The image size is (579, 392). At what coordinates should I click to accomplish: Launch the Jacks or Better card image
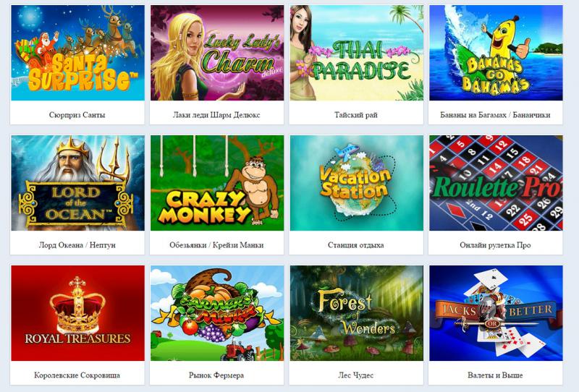496,313
